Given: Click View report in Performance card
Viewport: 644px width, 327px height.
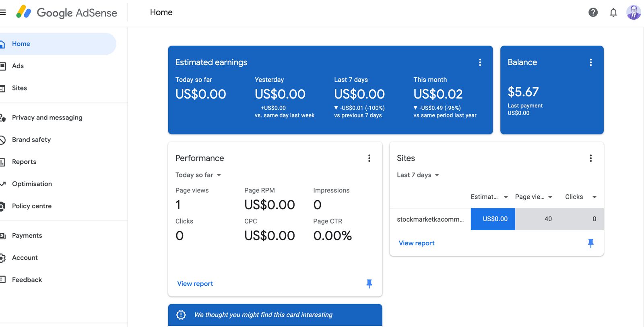Looking at the screenshot, I should (x=195, y=284).
